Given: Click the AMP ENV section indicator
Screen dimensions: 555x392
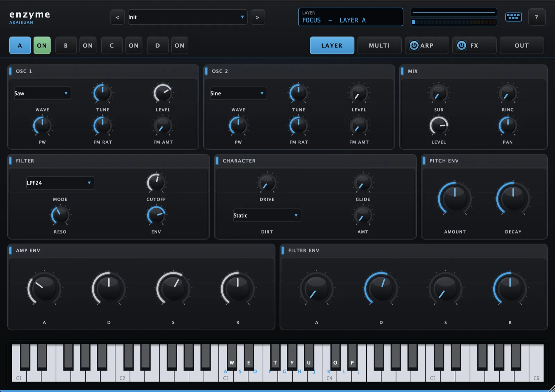Looking at the screenshot, I should (10, 250).
